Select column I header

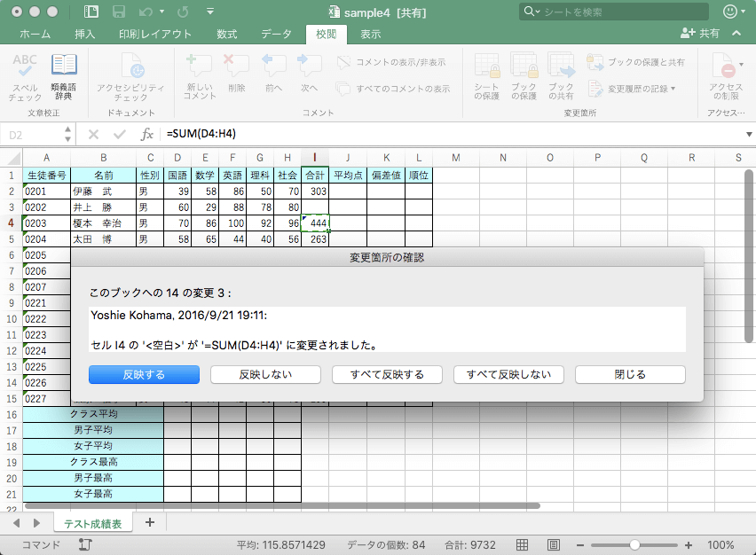[315, 158]
